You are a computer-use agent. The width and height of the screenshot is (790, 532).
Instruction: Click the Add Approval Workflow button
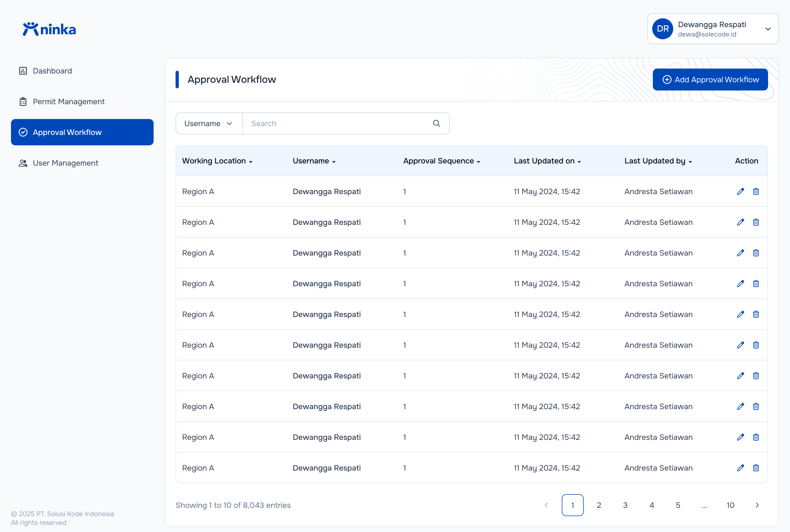pos(710,80)
